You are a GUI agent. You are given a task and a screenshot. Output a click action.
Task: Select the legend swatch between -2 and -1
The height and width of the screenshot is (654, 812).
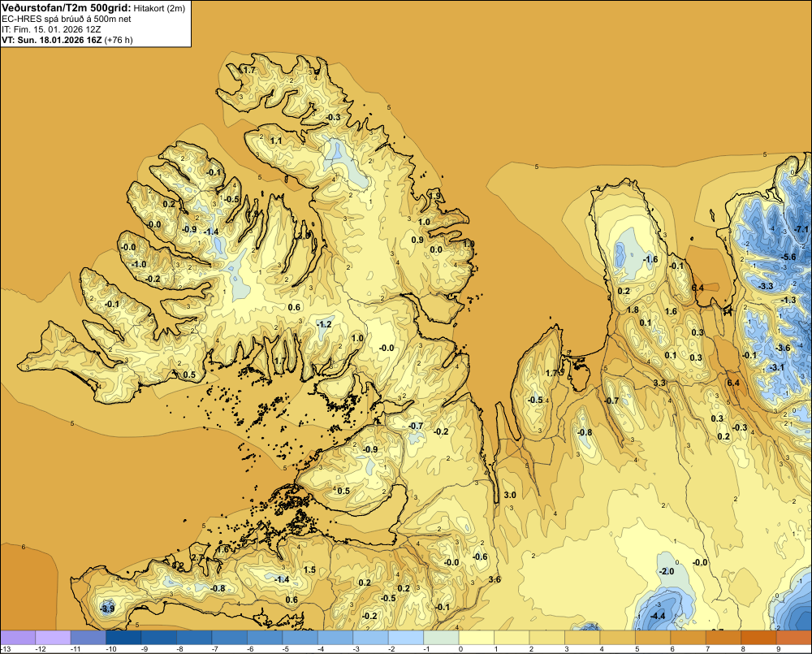pyautogui.click(x=406, y=638)
